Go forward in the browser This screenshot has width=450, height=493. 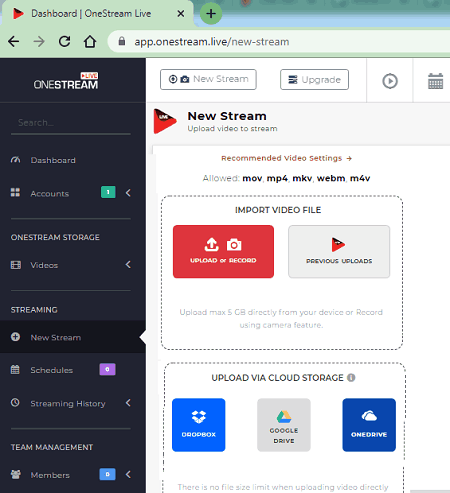(39, 42)
